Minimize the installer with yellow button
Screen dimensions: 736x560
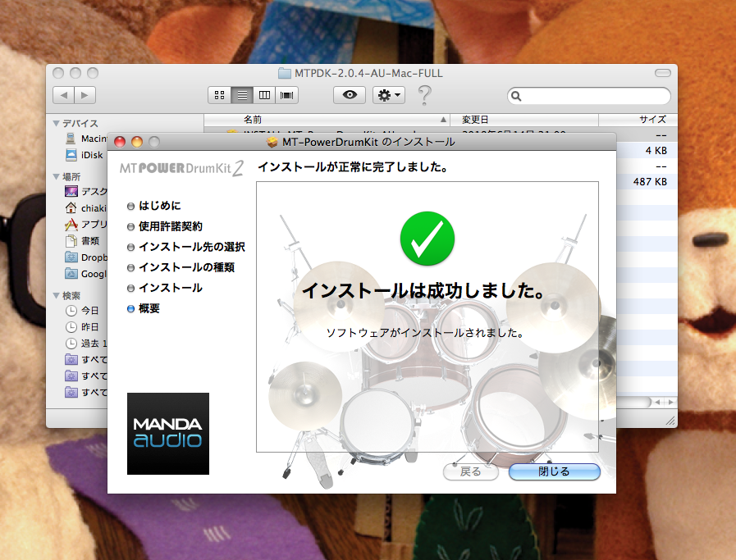click(137, 142)
